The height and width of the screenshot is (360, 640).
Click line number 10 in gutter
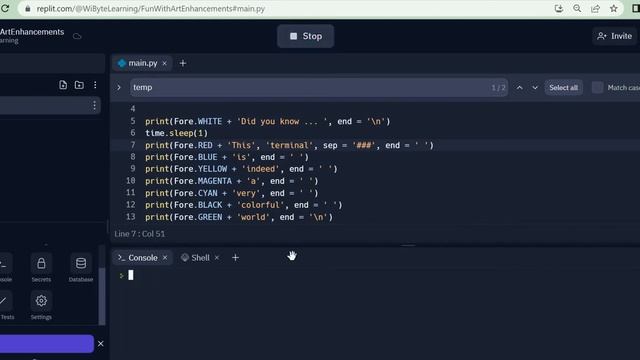tap(130, 181)
